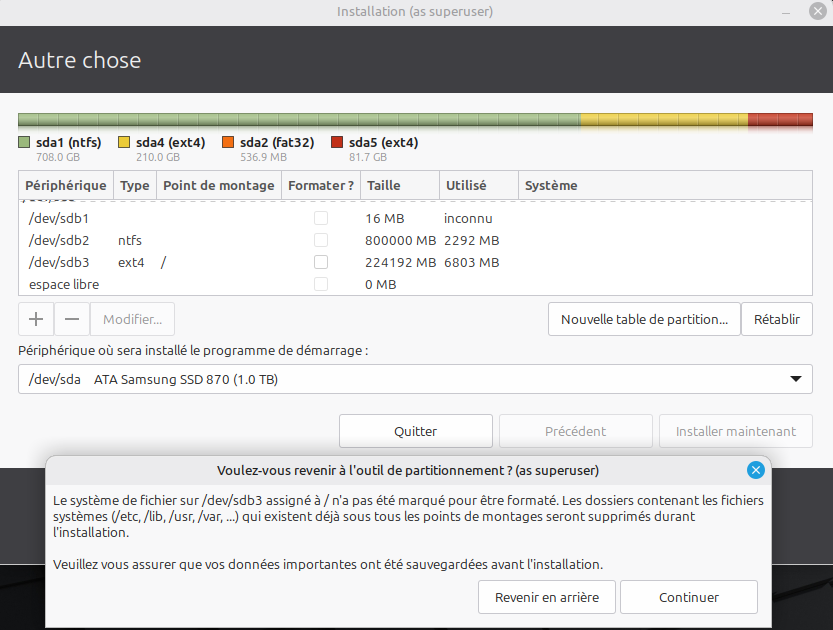Click the Quitter button
The height and width of the screenshot is (630, 833).
pos(415,431)
